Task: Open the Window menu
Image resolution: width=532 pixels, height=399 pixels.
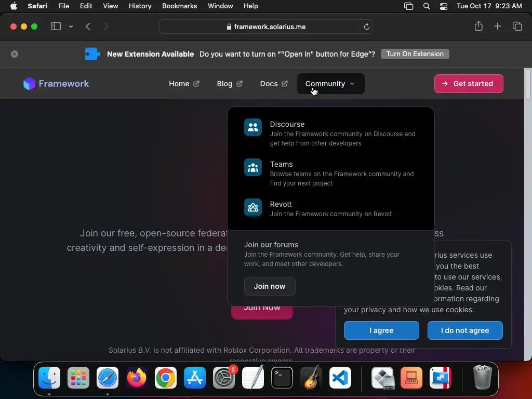Action: tap(220, 6)
